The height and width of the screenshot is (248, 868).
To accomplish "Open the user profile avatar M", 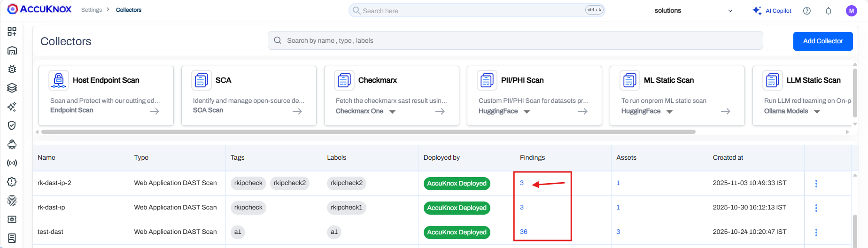I will pos(851,11).
